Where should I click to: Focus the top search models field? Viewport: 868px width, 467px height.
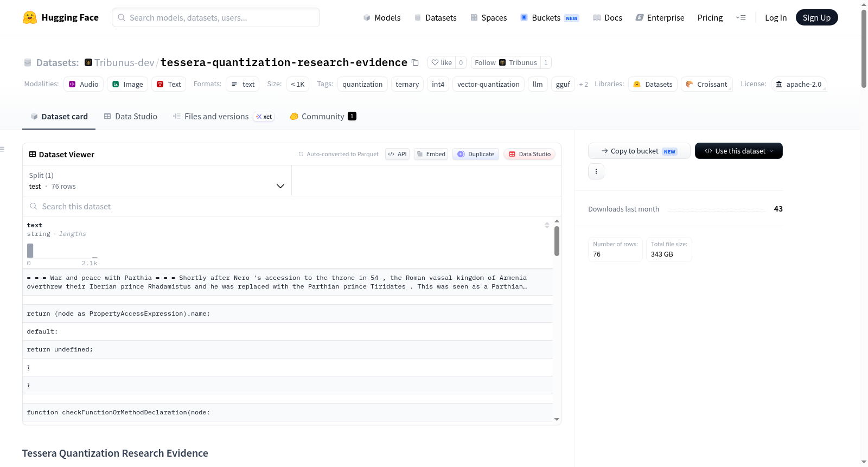216,17
